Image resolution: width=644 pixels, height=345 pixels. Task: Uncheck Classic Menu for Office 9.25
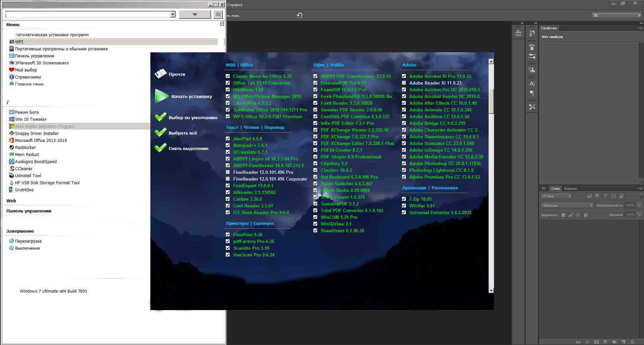coord(228,76)
